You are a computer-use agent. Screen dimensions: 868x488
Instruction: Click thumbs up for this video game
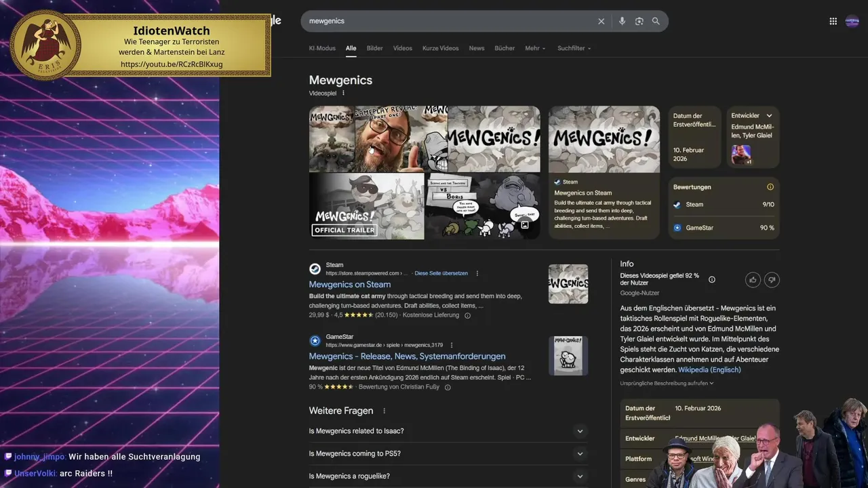pyautogui.click(x=753, y=279)
